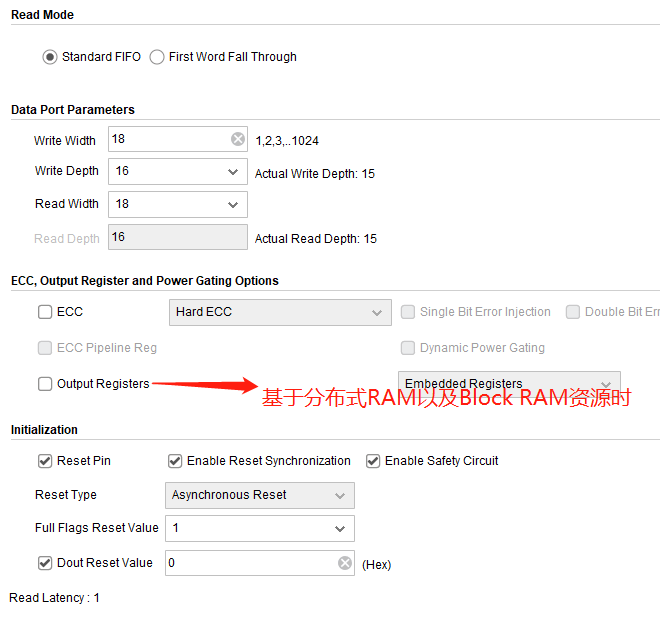
Task: Click the Dout Reset Value input field
Action: 260,563
